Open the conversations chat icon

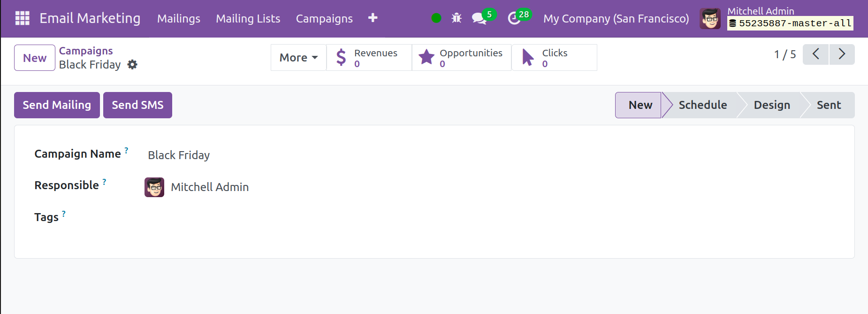(x=479, y=18)
